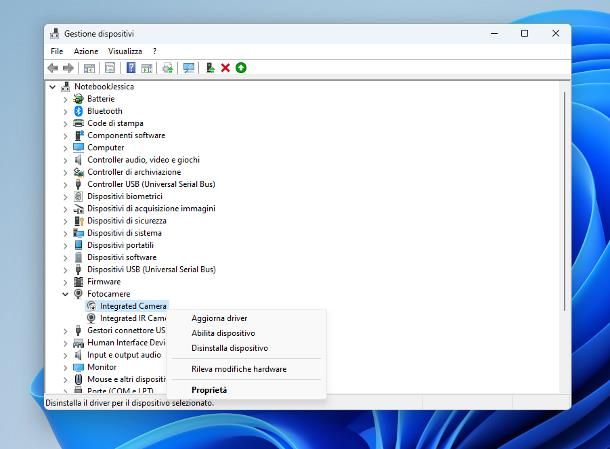Select the Dispositivi di sicurezza tree item
This screenshot has height=449, width=610.
point(126,221)
